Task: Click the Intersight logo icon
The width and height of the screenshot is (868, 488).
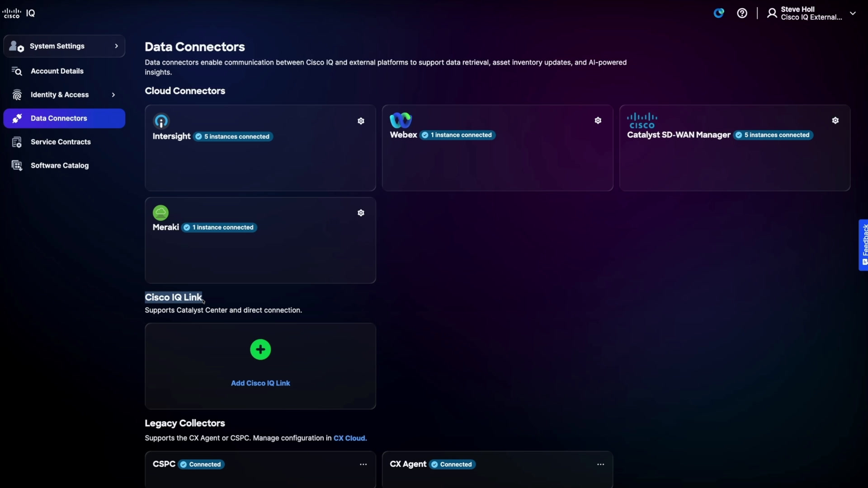Action: pos(161,121)
